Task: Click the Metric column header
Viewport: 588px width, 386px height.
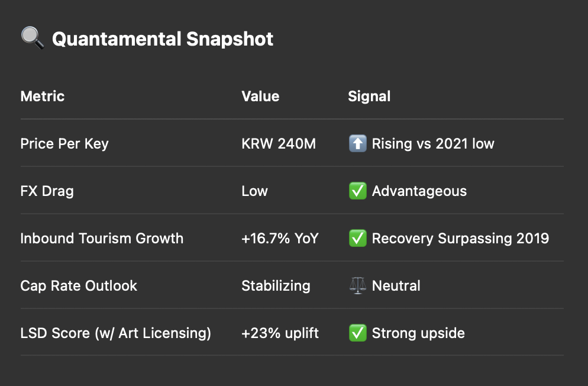Action: point(43,96)
